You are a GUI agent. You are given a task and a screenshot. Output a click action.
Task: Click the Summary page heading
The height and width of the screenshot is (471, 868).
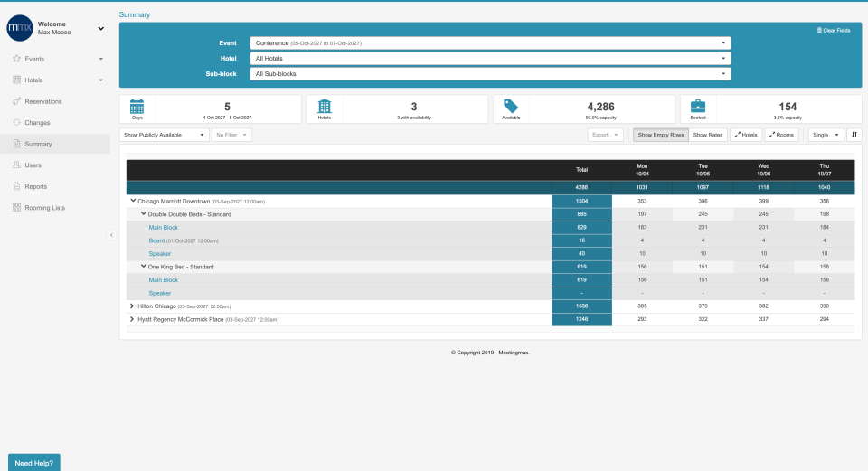coord(135,15)
